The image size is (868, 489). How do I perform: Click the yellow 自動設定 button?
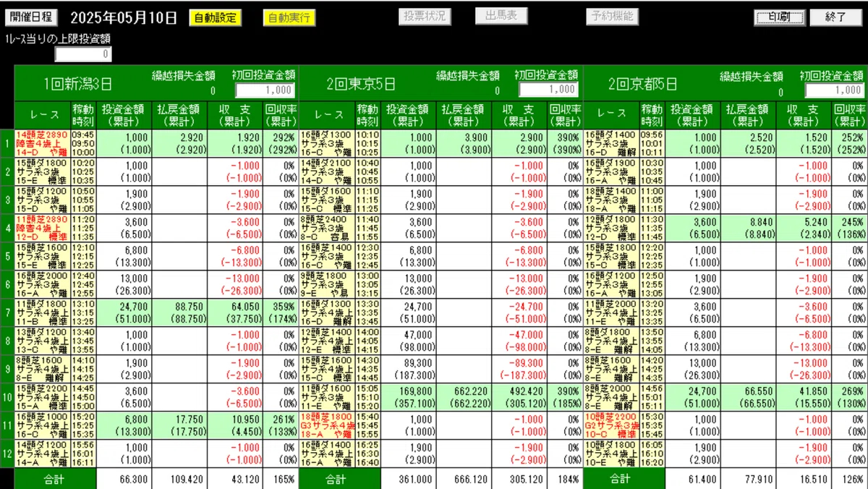[215, 17]
